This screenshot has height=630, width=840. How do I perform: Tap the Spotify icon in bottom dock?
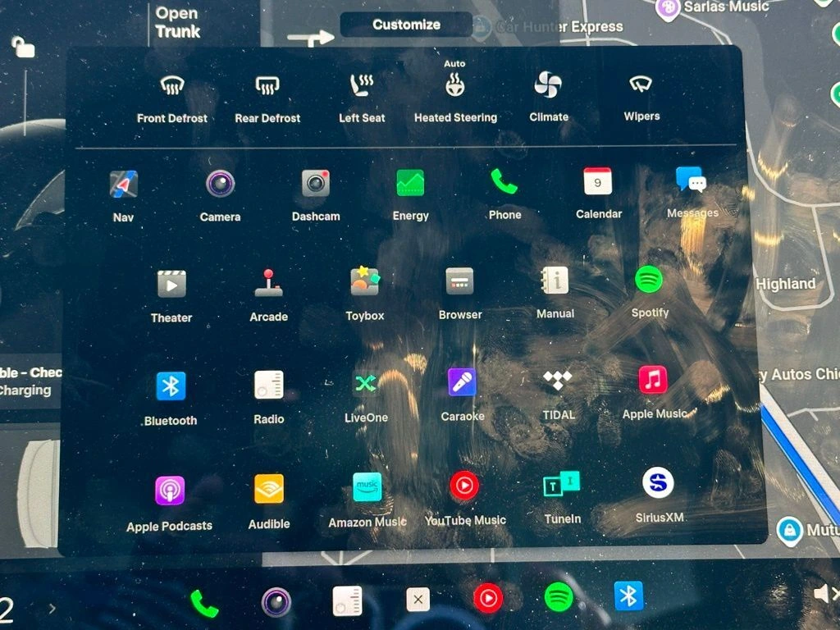point(559,598)
